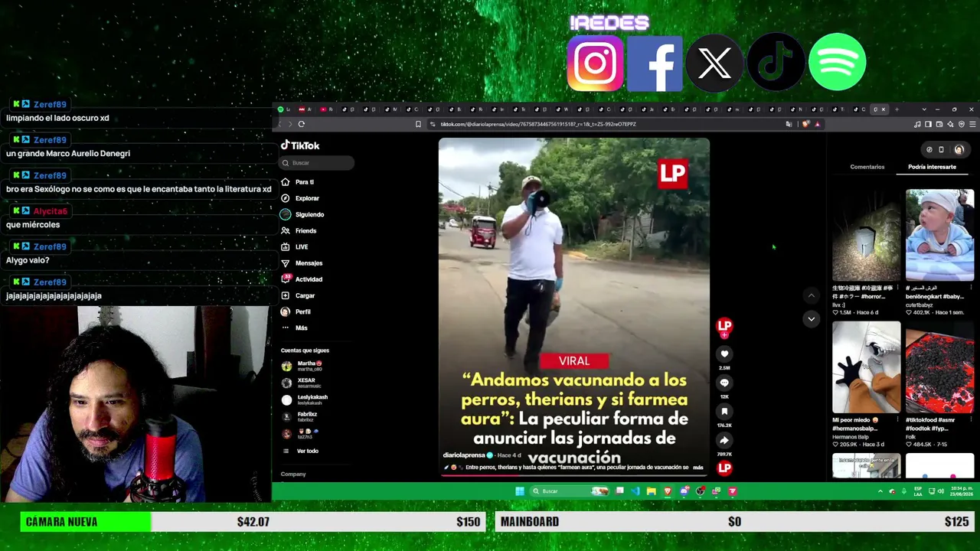Open the LP sound disc icon
This screenshot has height=551, width=980.
click(724, 468)
